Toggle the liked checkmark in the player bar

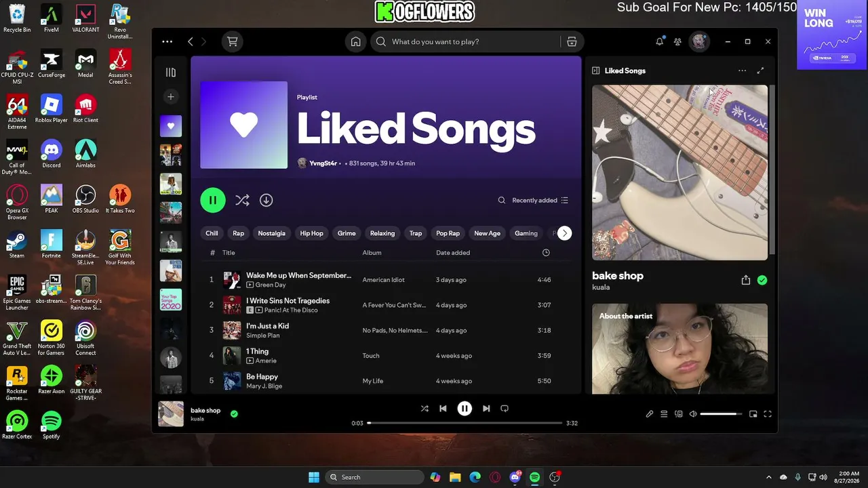234,414
